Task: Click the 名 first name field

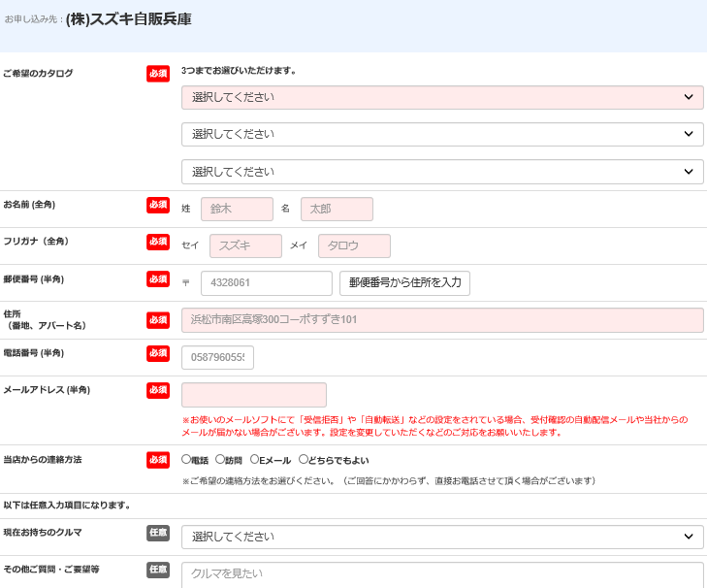Action: click(x=337, y=209)
